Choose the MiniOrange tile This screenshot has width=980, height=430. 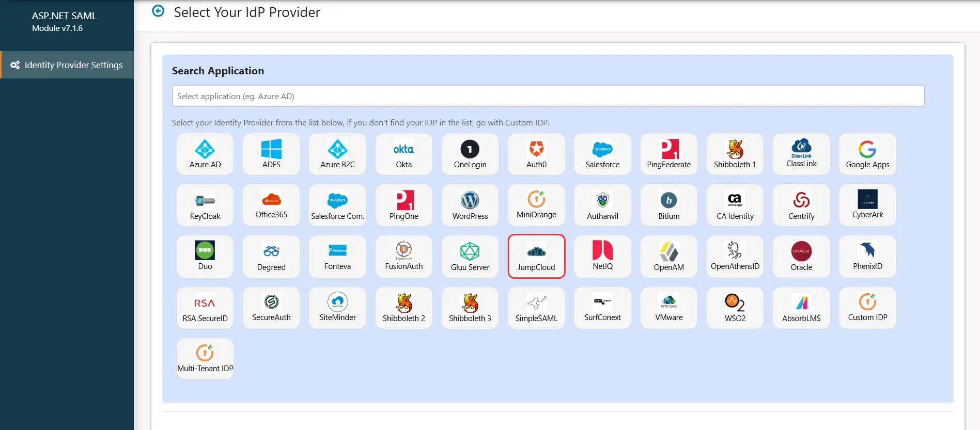(536, 205)
